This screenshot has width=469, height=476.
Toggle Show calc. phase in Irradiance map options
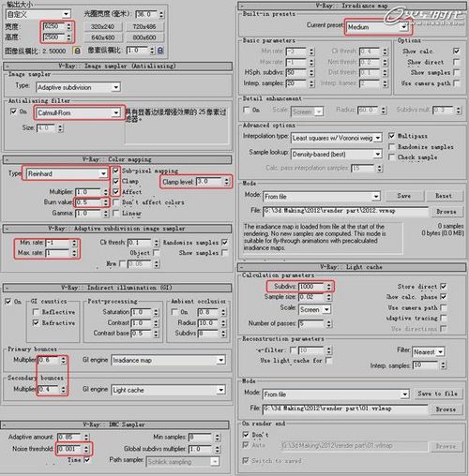pos(456,51)
